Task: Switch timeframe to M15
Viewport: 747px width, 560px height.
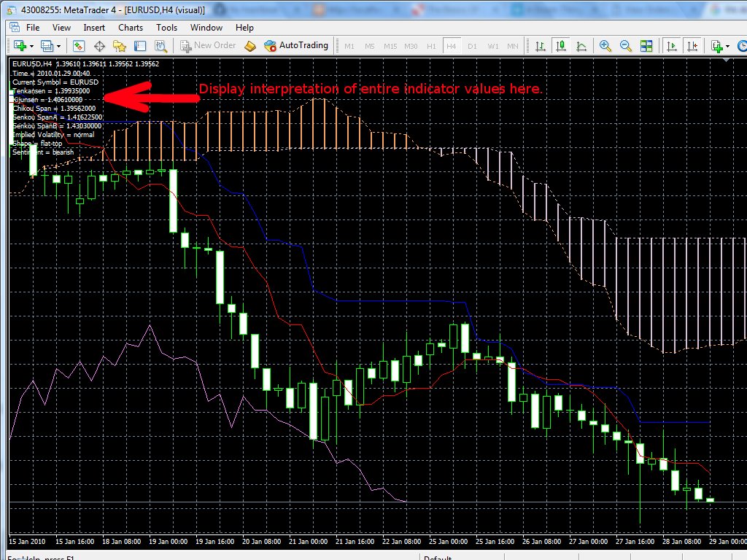Action: point(390,45)
